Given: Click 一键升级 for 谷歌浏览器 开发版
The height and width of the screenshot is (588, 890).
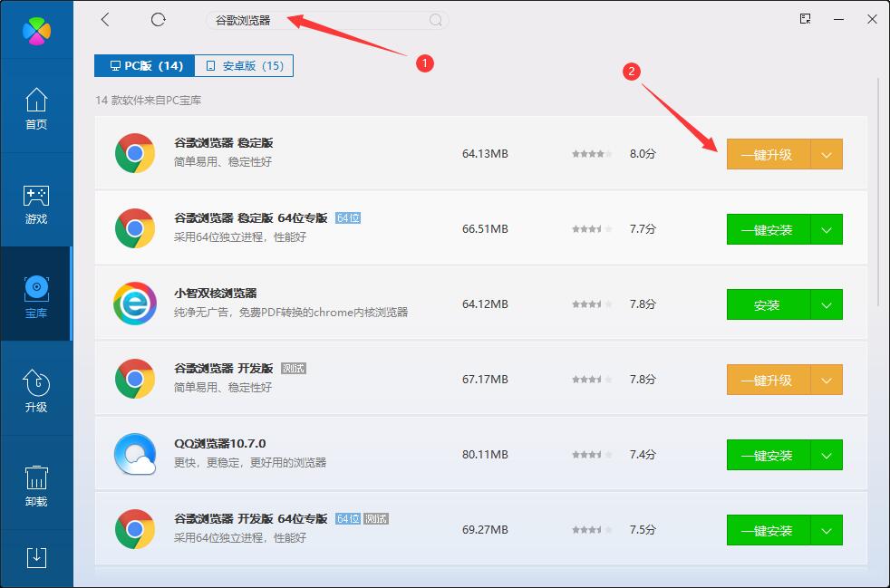Looking at the screenshot, I should tap(768, 380).
